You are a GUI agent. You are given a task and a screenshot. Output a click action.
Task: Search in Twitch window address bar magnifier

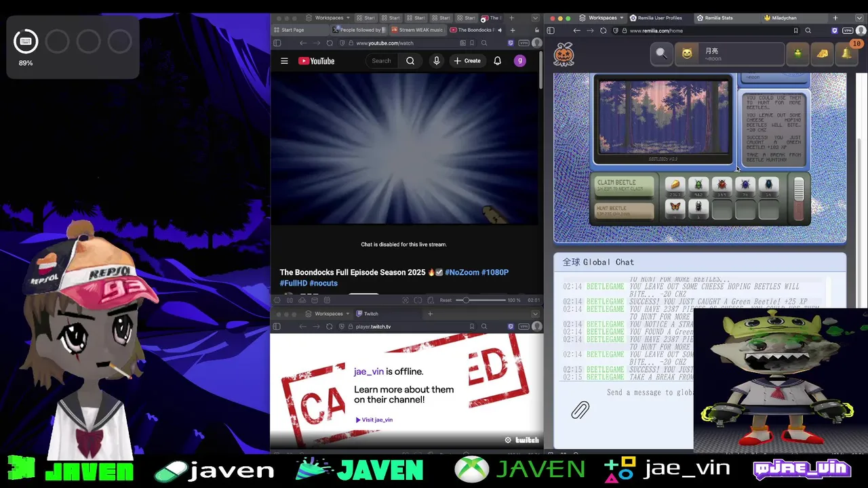pyautogui.click(x=484, y=326)
